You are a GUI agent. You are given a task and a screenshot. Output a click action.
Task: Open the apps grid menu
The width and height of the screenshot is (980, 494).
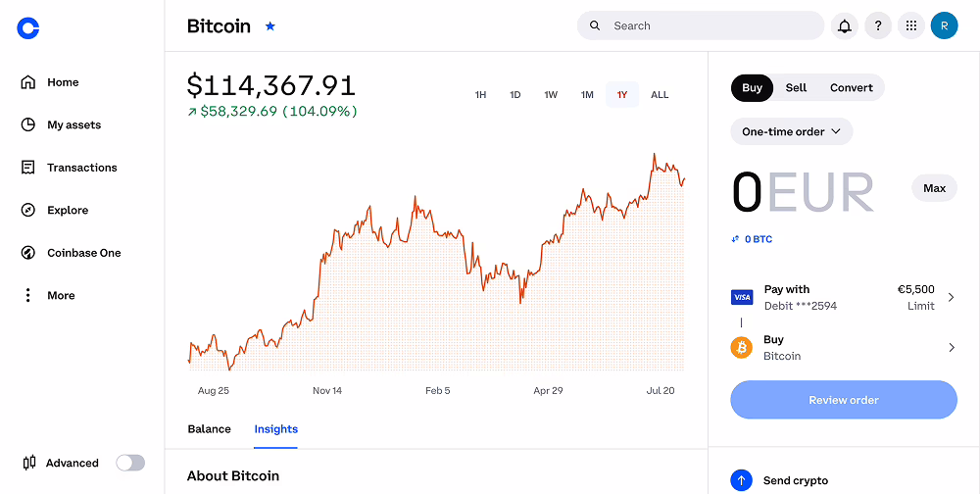click(x=910, y=26)
